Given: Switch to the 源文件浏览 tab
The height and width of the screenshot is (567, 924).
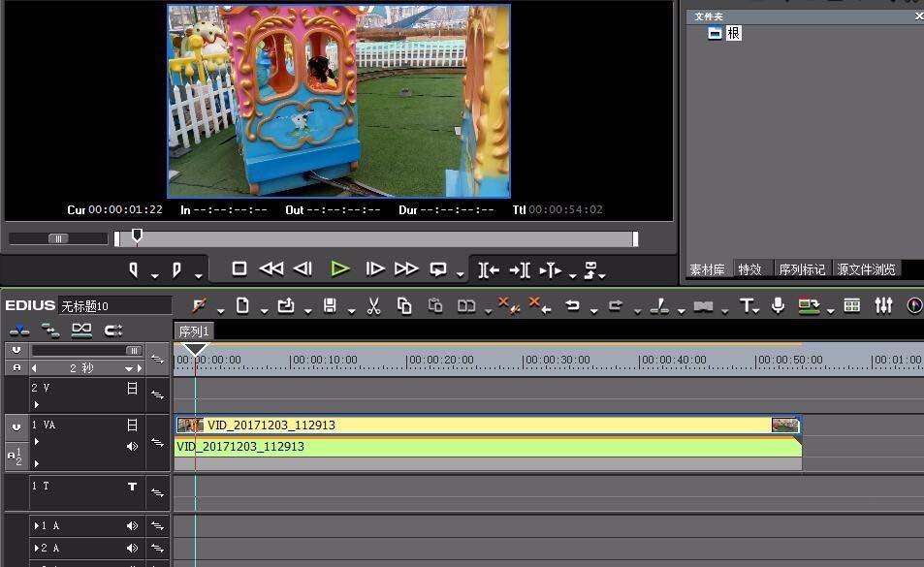Looking at the screenshot, I should [x=866, y=269].
